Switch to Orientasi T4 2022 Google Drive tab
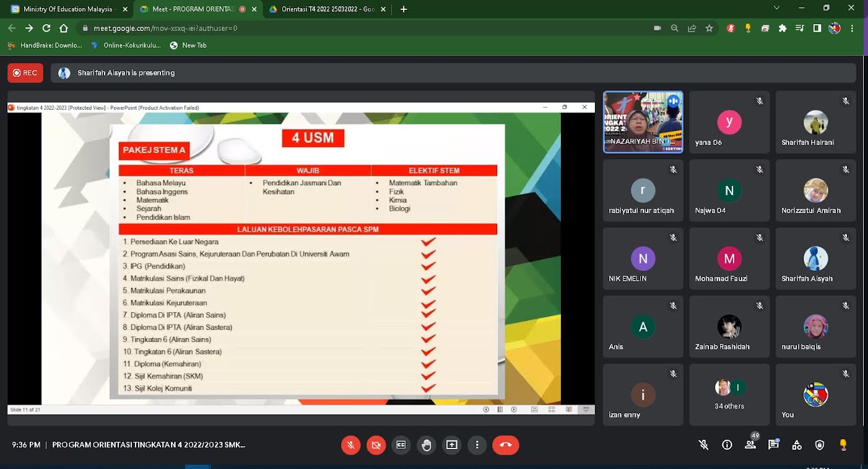 pos(326,9)
